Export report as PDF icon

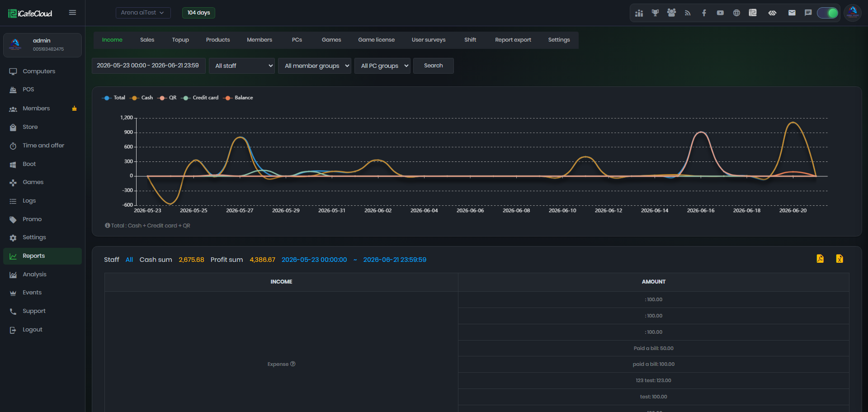(x=820, y=259)
